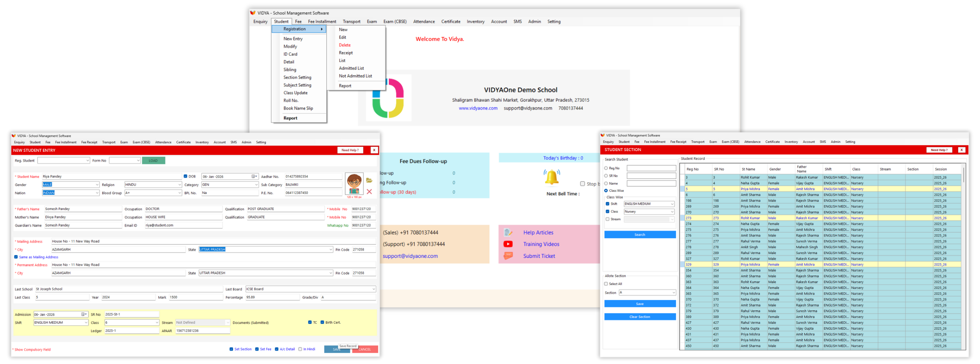Enable the In Hindi checkbox
This screenshot has width=980, height=364.
(300, 350)
